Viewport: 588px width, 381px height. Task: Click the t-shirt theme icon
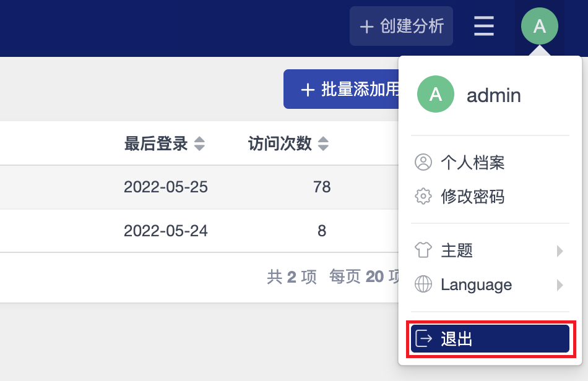pyautogui.click(x=423, y=250)
